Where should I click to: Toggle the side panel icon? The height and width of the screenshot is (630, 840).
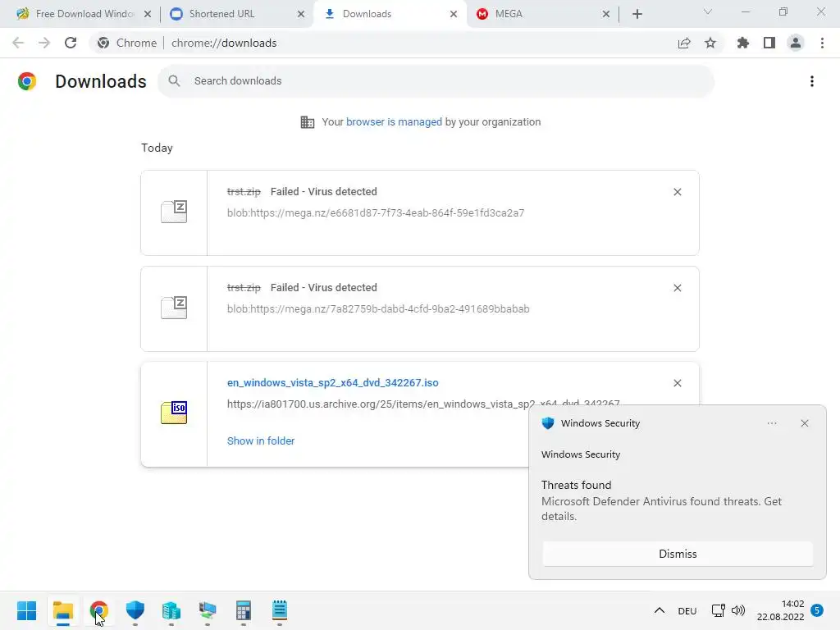point(769,43)
